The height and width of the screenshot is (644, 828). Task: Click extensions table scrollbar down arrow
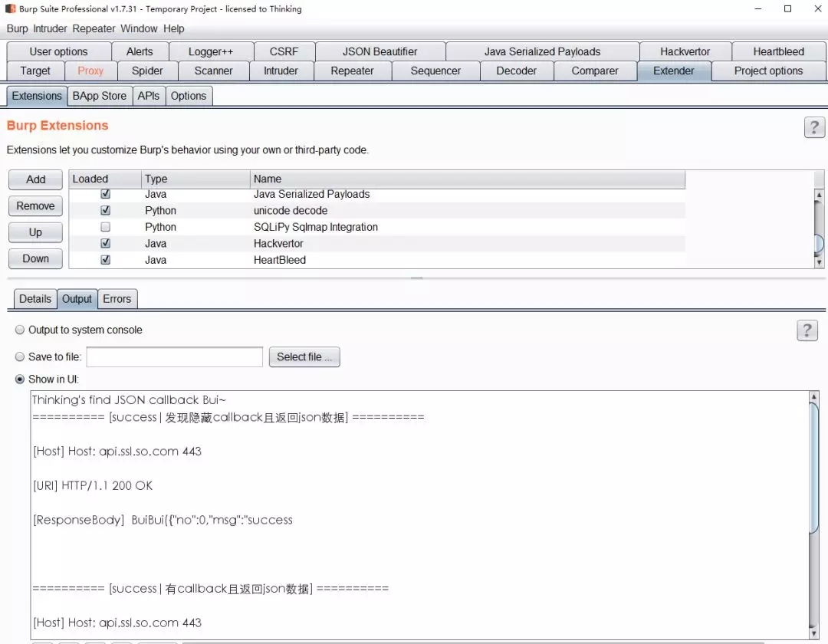coord(819,262)
